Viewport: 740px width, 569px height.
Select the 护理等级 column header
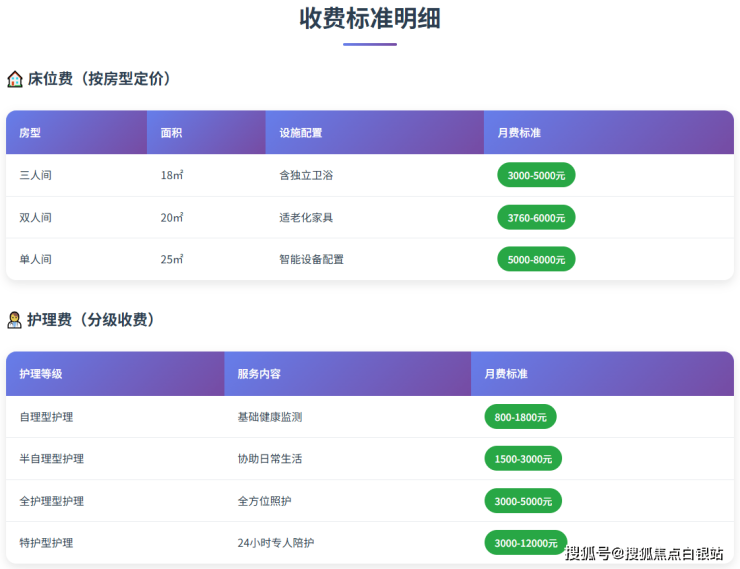(x=41, y=374)
